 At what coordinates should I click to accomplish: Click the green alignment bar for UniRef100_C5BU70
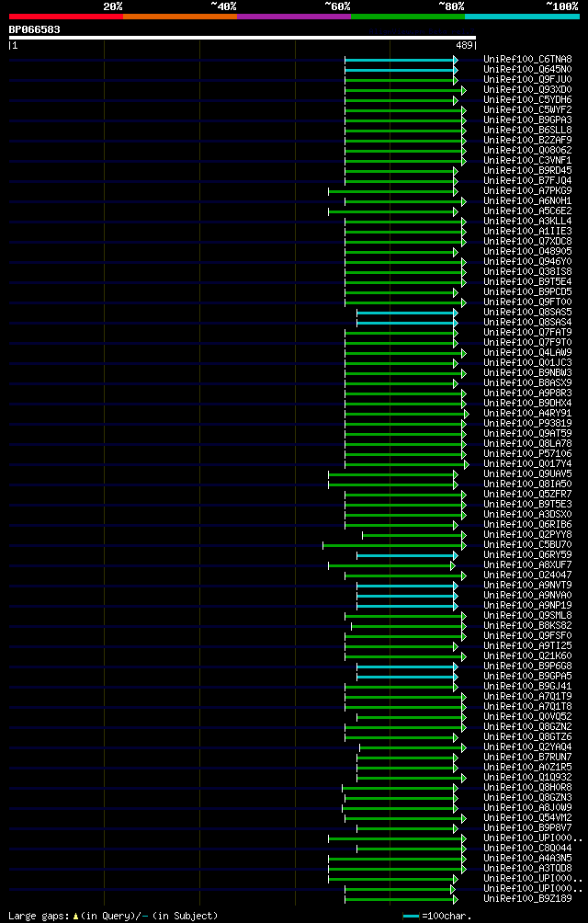(394, 545)
